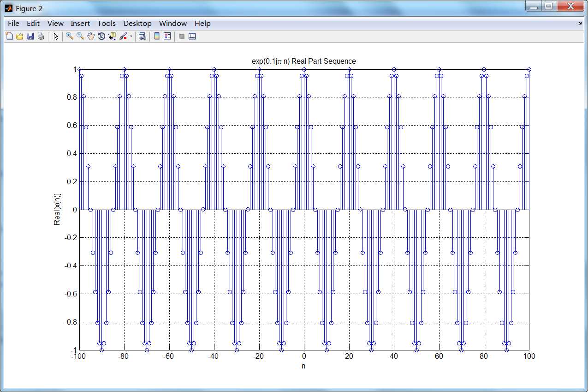Viewport: 588px width, 392px height.
Task: Click the MATLAB icon in the title bar
Action: click(x=9, y=8)
